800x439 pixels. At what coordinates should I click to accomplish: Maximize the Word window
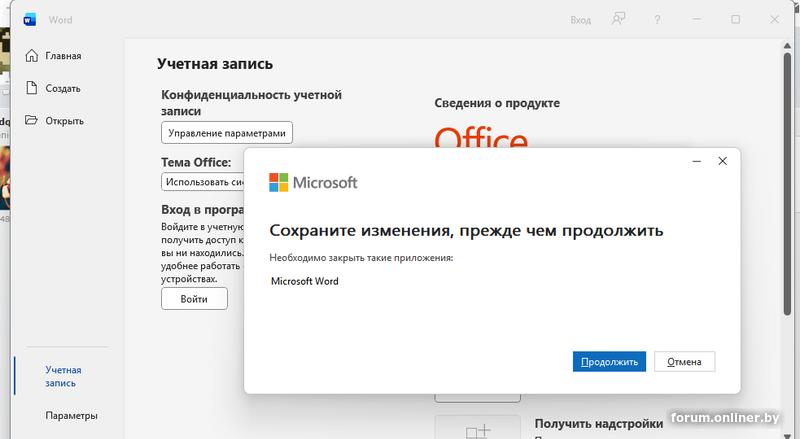pyautogui.click(x=735, y=19)
